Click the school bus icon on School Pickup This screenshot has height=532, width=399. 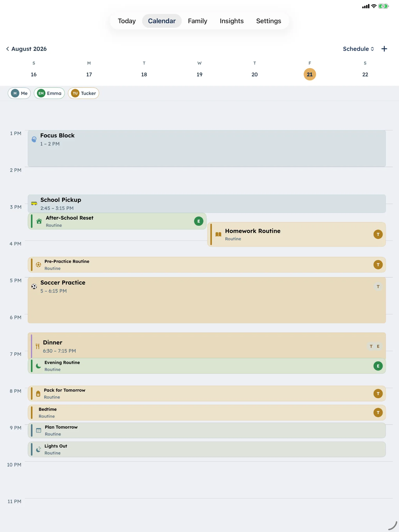coord(34,203)
